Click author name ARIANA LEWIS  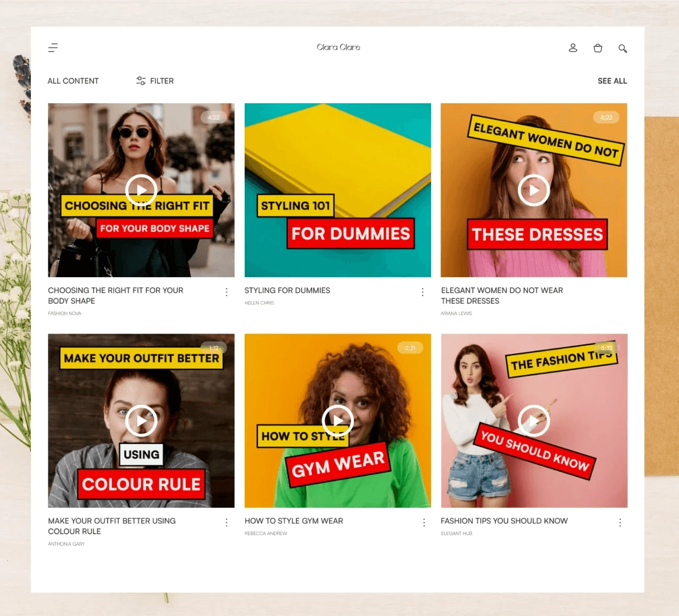pos(456,313)
